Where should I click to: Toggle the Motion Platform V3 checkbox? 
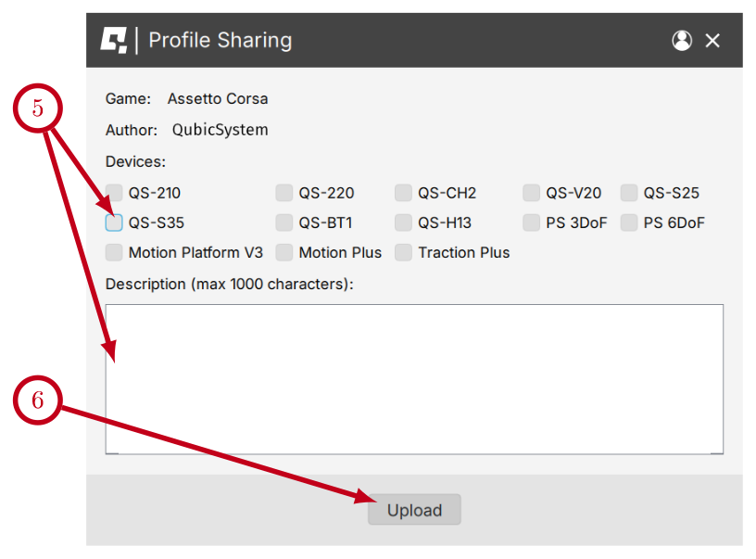pos(114,252)
